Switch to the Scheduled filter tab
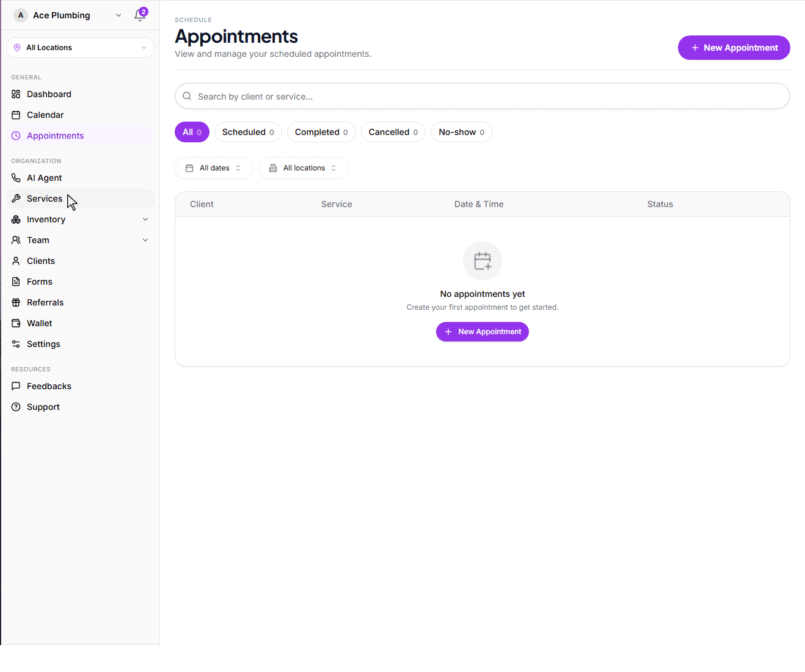 [248, 132]
